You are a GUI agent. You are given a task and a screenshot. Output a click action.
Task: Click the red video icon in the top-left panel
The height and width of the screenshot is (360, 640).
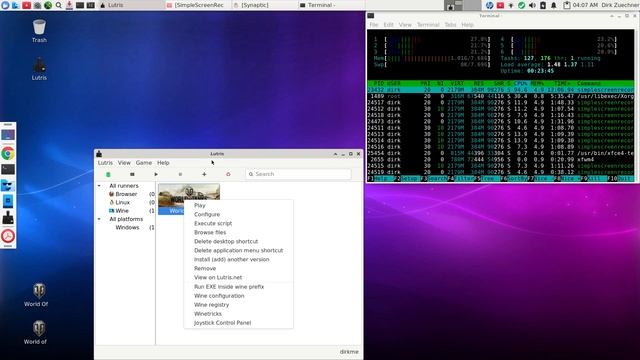(x=27, y=5)
